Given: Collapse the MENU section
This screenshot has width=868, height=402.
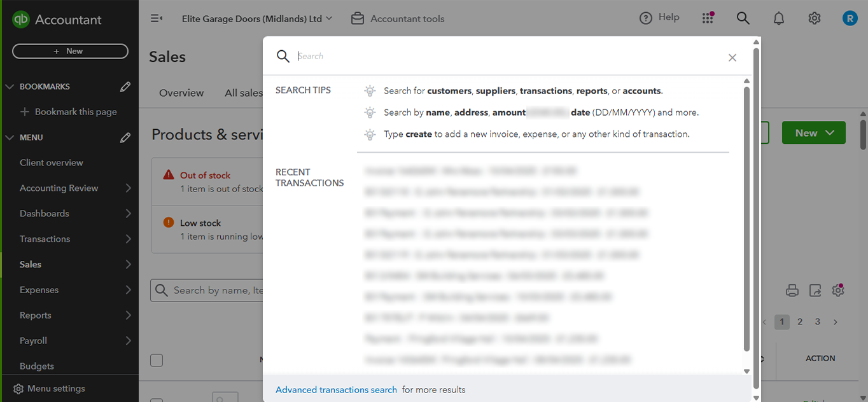Looking at the screenshot, I should [x=10, y=137].
